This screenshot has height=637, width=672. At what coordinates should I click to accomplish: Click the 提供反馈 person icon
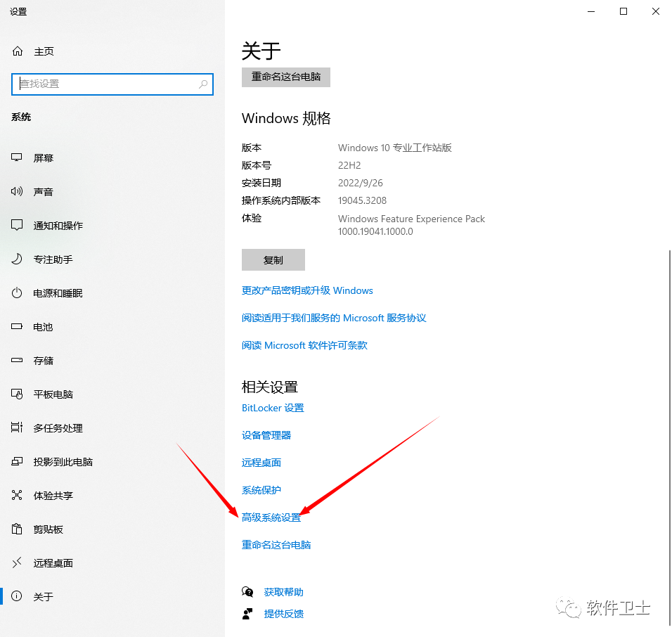tap(247, 614)
